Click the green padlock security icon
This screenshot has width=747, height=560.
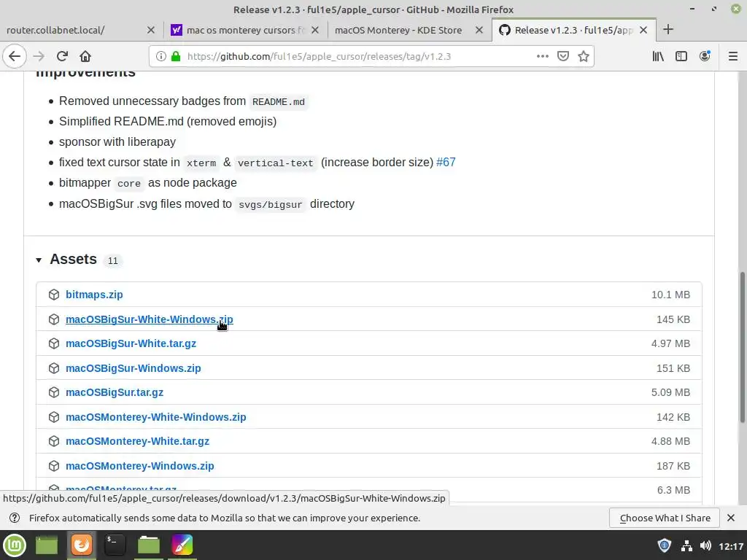point(176,56)
